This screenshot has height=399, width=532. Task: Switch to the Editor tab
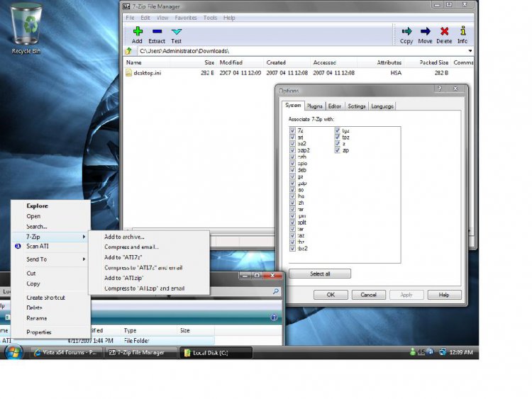(x=335, y=106)
